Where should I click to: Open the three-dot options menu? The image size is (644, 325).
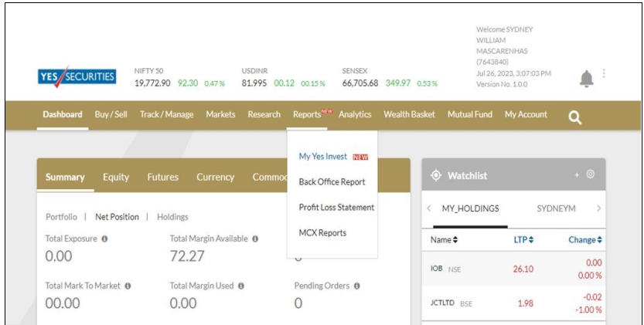[x=604, y=73]
